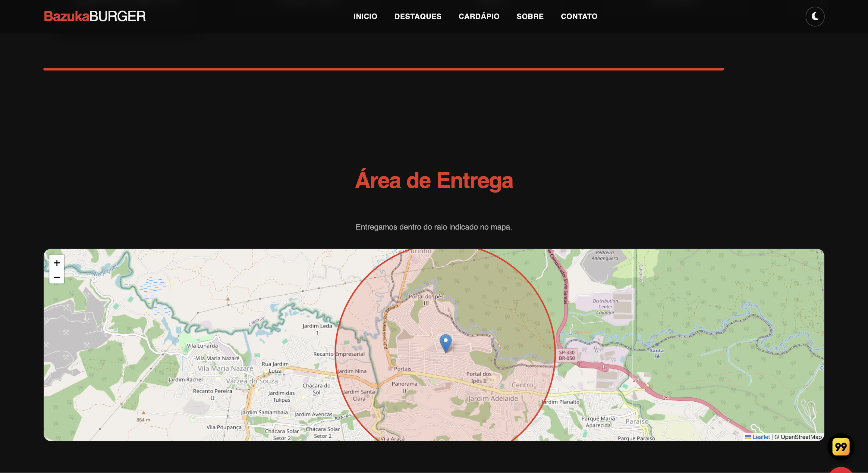Navigate to the SOBRE section
Viewport: 868px width, 473px height.
coord(530,16)
